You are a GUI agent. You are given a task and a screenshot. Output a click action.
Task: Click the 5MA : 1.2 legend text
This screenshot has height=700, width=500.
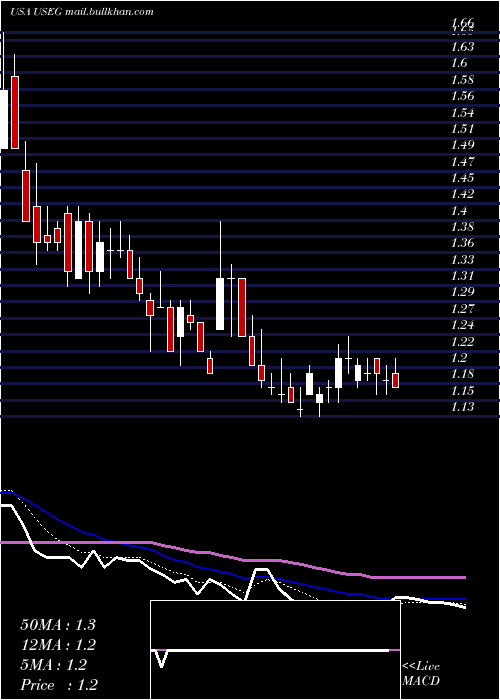pos(54,665)
